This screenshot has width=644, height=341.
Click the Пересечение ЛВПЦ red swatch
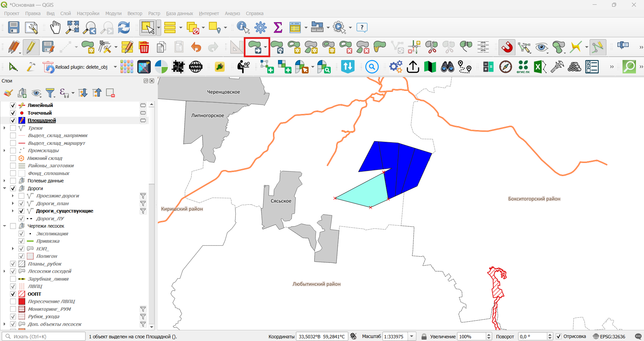tap(22, 301)
